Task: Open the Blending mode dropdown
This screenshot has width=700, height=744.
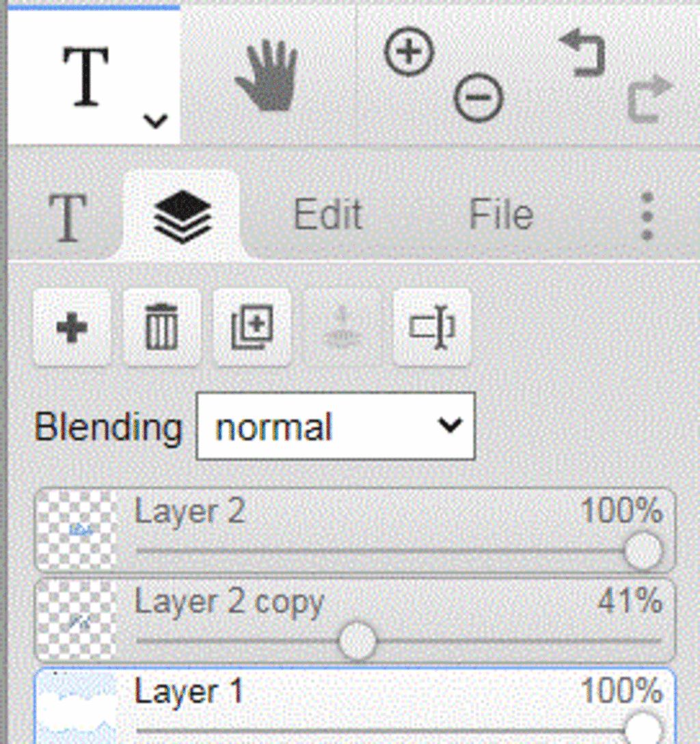Action: (336, 426)
